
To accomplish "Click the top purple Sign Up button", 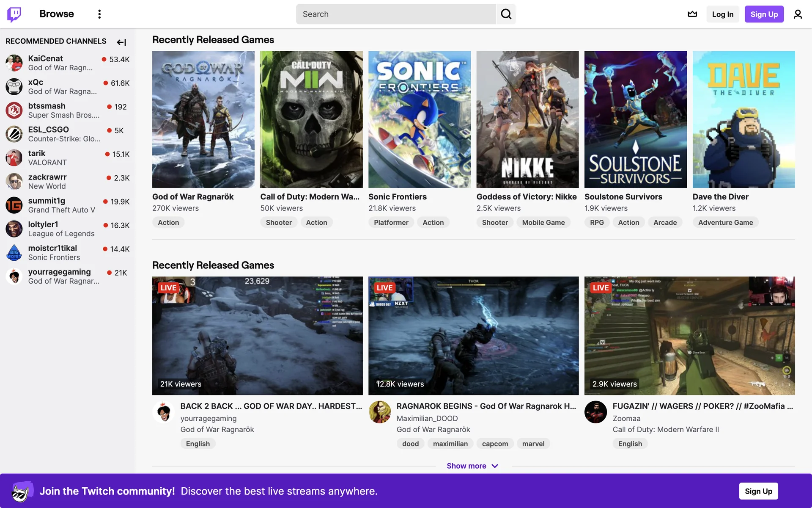I will tap(764, 14).
